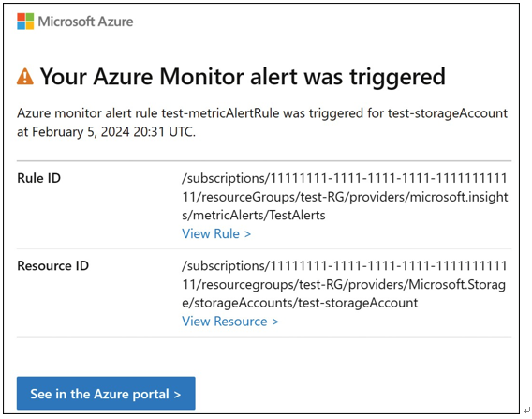Viewport: 532px width, 419px height.
Task: Click the arrow chevron after View Rule
Action: 247,234
